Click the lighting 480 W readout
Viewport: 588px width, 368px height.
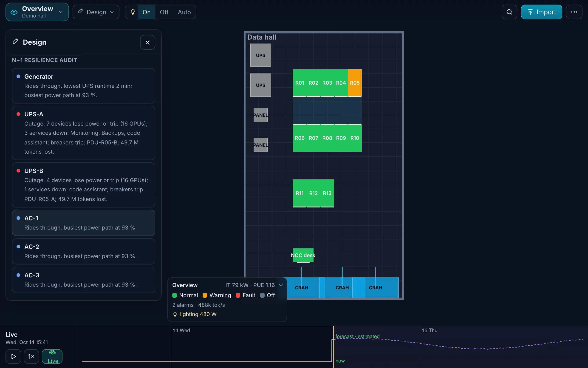pos(194,314)
